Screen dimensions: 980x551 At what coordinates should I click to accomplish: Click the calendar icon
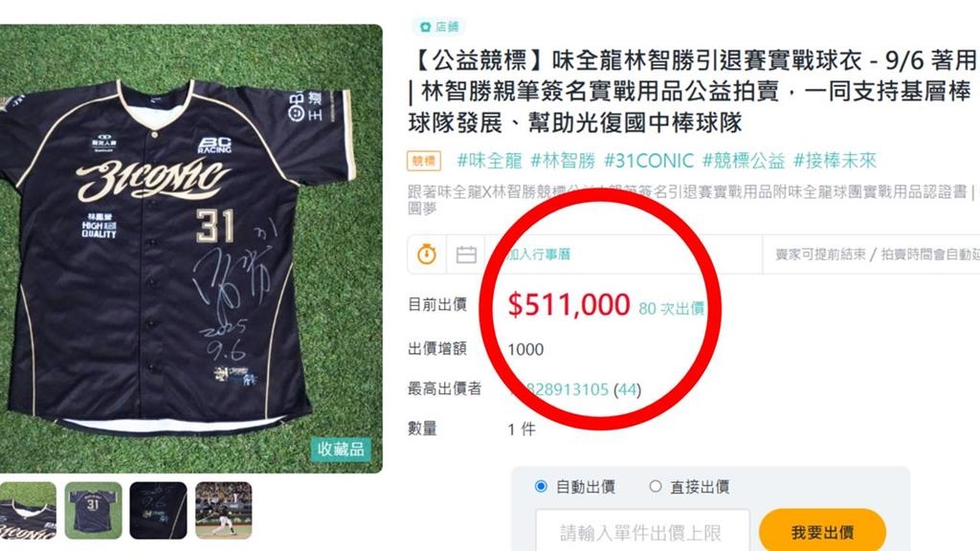pyautogui.click(x=466, y=254)
